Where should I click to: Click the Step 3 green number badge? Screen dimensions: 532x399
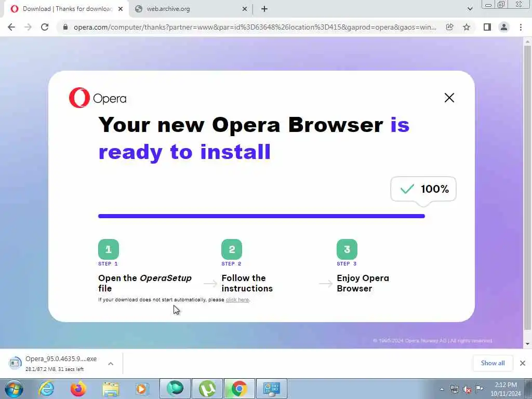pos(347,249)
